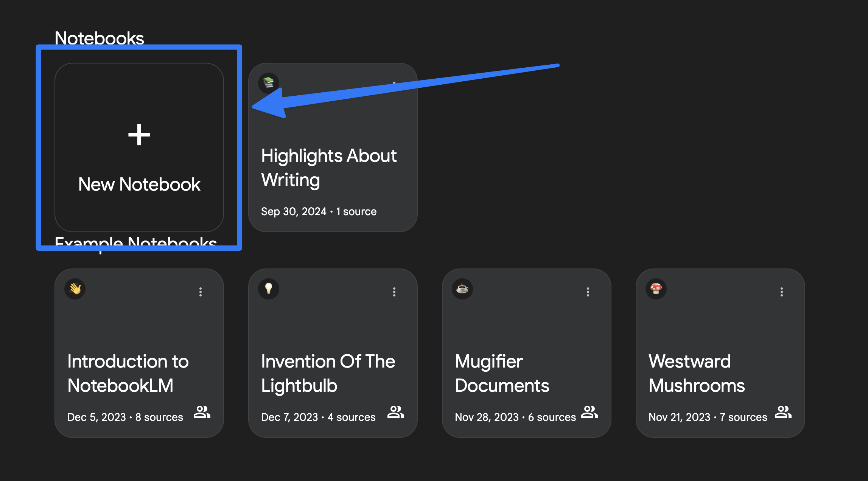Open more options for Introduction to NotebookLM
The image size is (868, 481).
[x=201, y=292]
